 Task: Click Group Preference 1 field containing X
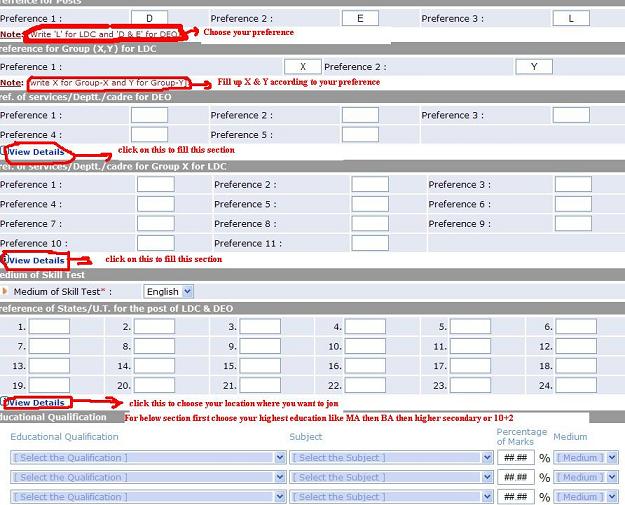coord(303,67)
